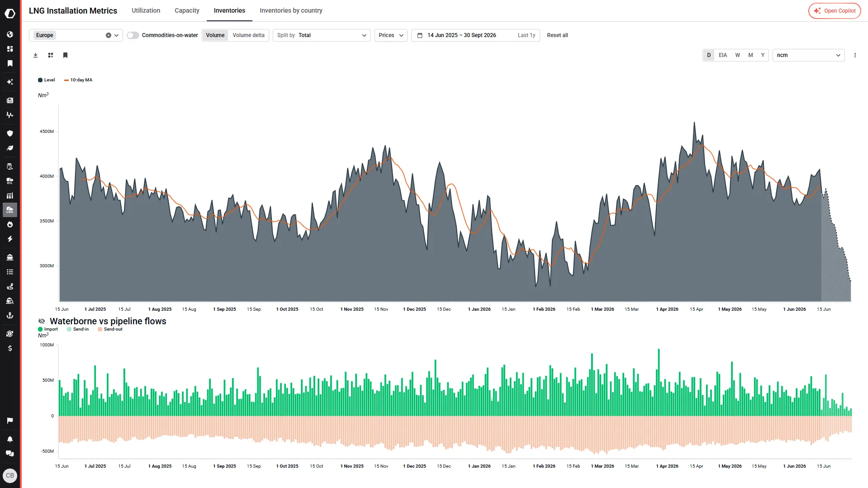Open the CB user profile avatar
The image size is (868, 488).
[10, 475]
